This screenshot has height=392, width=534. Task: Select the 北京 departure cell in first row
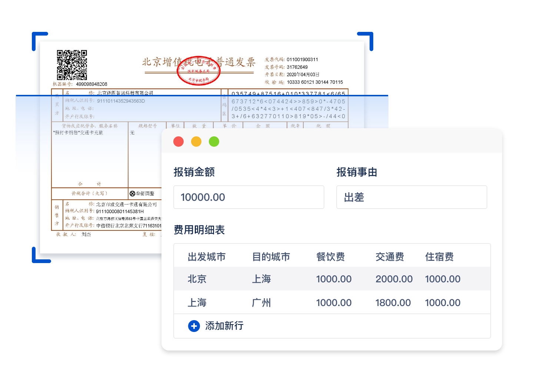(x=197, y=279)
